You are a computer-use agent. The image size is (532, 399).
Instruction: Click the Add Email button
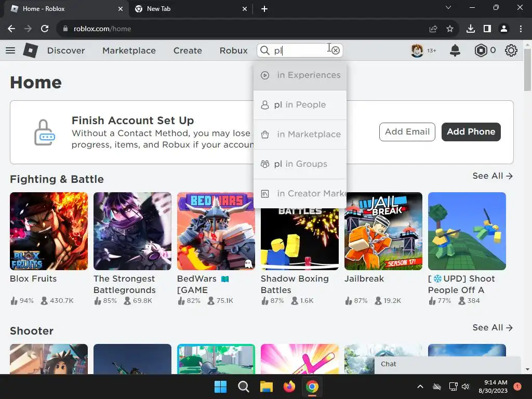pos(407,131)
